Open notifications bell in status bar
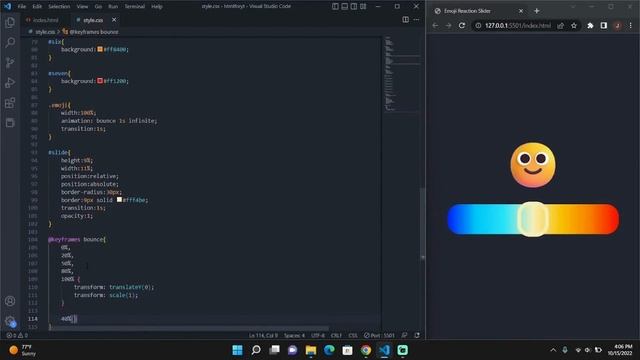640x360 pixels. pos(417,335)
